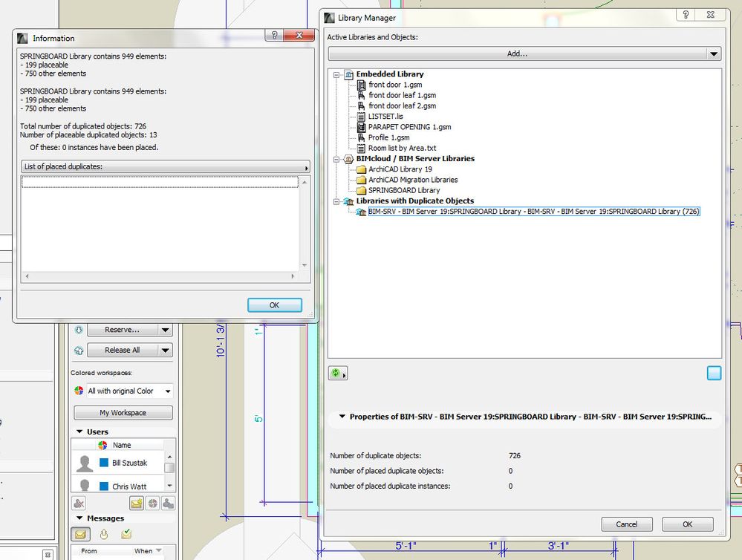This screenshot has width=742, height=560.
Task: Click the blue info button in Library Manager
Action: pos(714,374)
